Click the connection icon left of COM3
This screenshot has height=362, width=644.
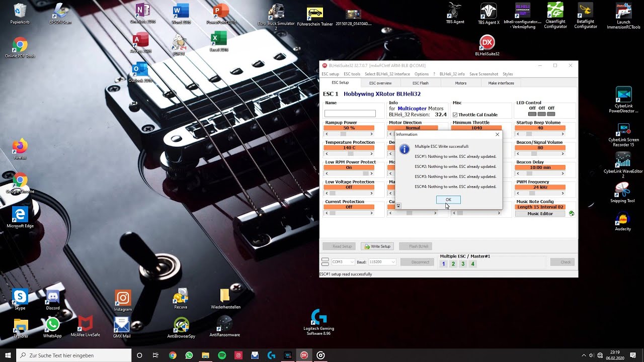tap(325, 262)
